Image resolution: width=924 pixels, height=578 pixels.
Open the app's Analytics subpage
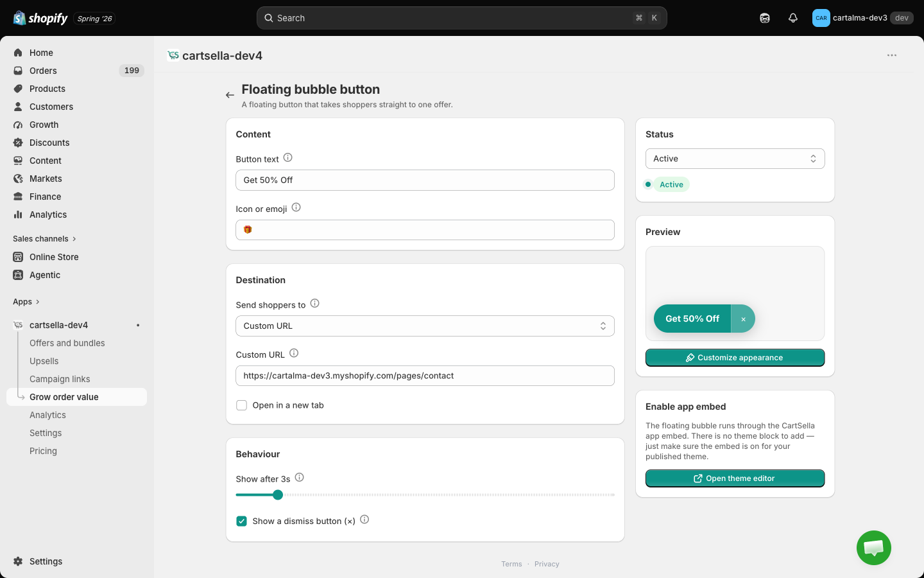48,415
